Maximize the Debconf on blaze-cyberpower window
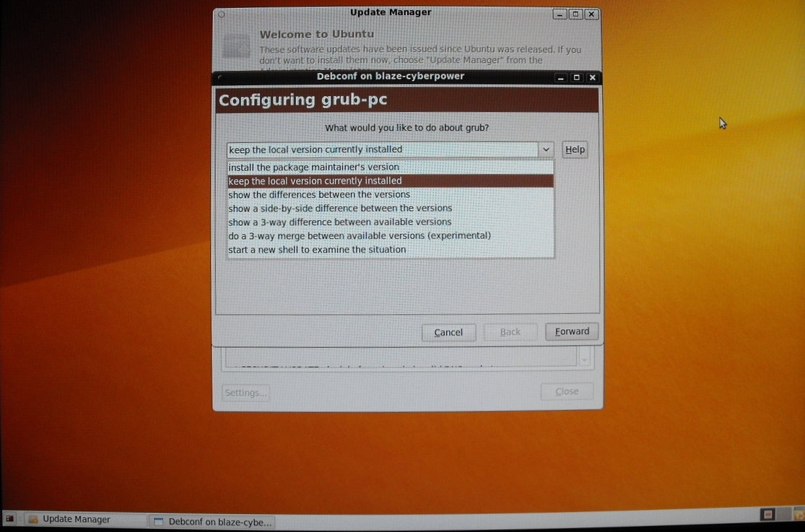The width and height of the screenshot is (805, 532). [577, 77]
